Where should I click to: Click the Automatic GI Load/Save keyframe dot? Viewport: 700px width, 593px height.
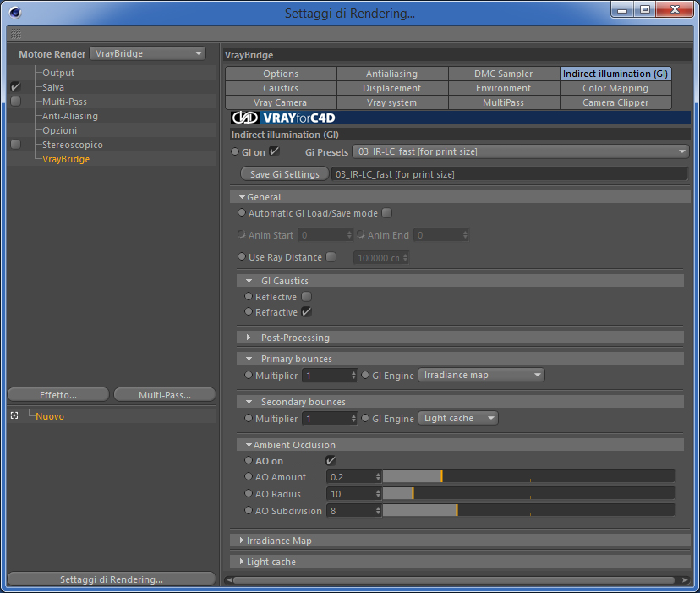coord(242,212)
